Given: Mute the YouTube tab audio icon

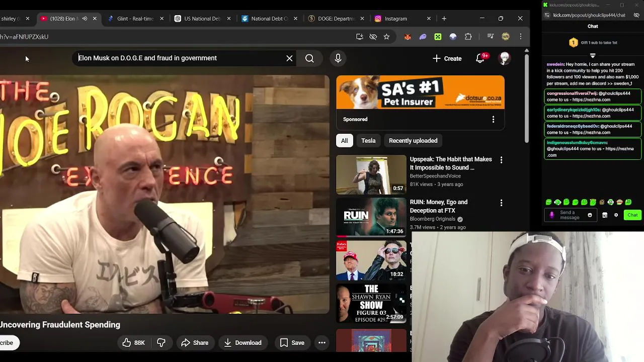Looking at the screenshot, I should click(x=85, y=19).
